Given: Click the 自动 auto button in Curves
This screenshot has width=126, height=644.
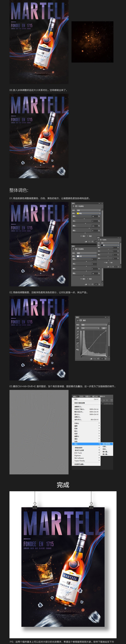Looking at the screenshot, I should (104, 328).
